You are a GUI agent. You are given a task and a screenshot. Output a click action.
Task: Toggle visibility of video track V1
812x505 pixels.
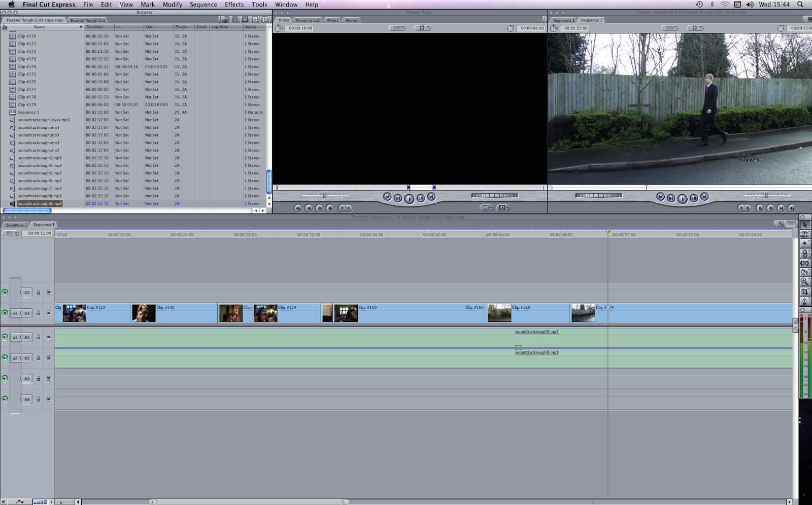[5, 313]
